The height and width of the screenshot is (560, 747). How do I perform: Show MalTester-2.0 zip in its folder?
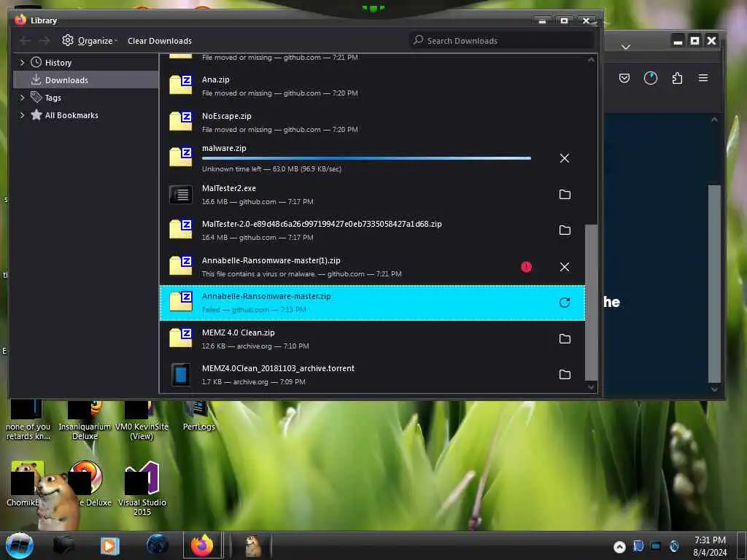click(x=565, y=230)
